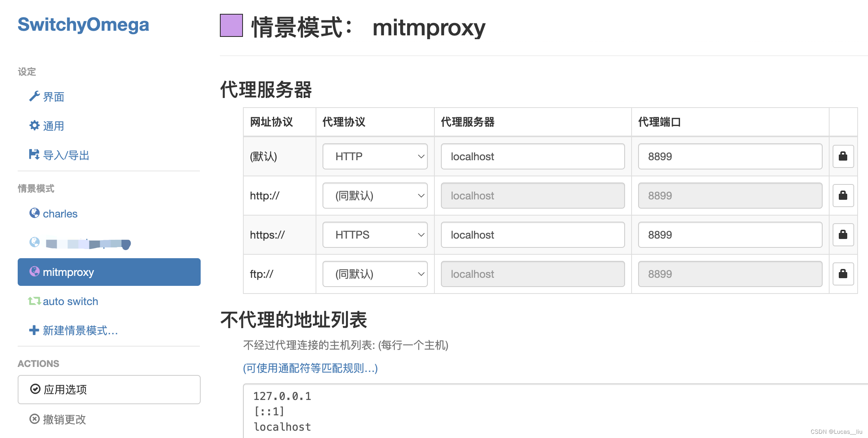Open 通用 general settings via gear icon
The image size is (868, 438).
pyautogui.click(x=34, y=125)
